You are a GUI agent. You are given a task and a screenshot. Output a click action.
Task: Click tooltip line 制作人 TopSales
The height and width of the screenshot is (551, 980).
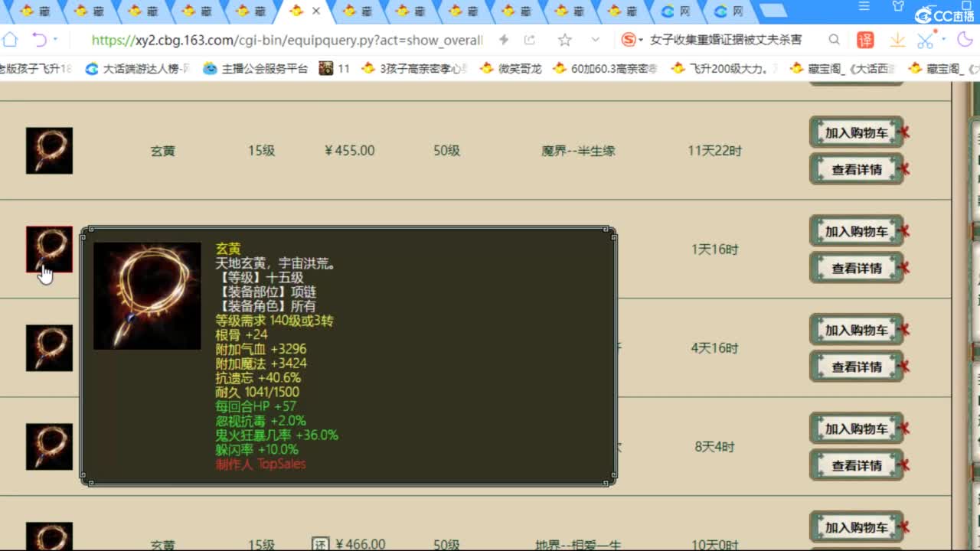click(x=260, y=464)
